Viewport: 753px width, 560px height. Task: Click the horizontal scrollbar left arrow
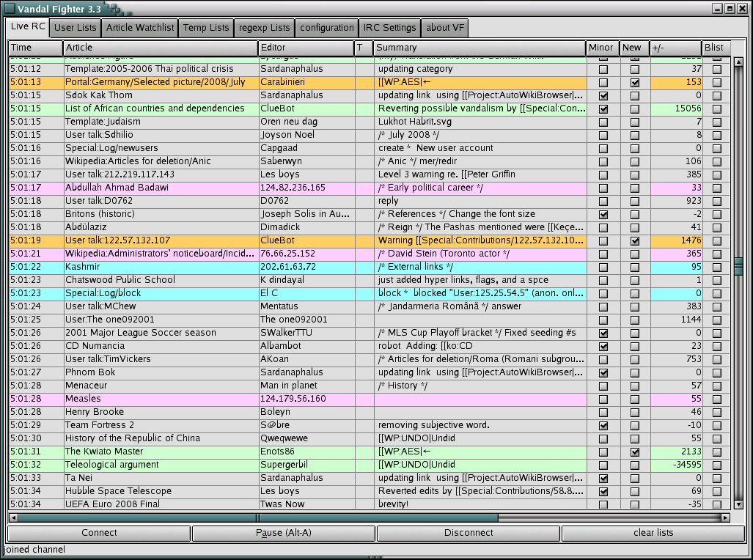pyautogui.click(x=13, y=517)
